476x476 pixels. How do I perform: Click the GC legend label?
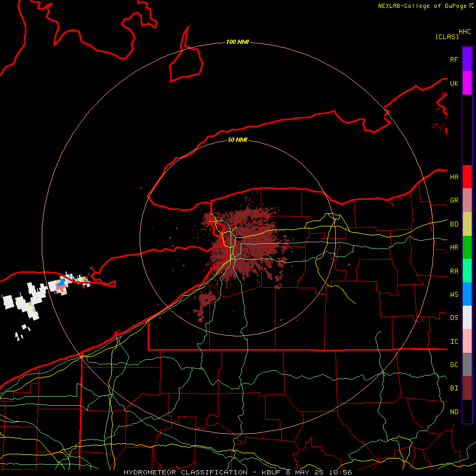454,364
